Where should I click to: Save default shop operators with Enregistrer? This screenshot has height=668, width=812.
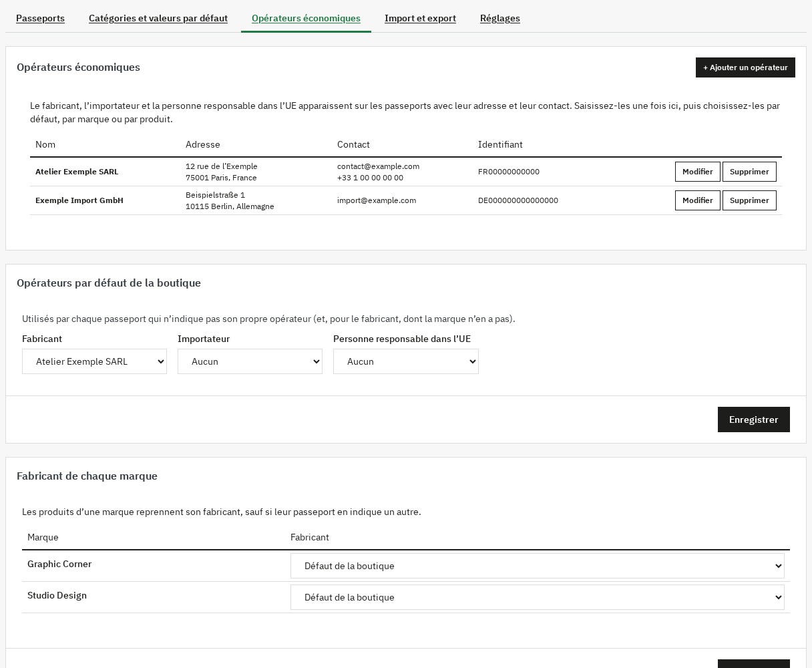pos(753,420)
